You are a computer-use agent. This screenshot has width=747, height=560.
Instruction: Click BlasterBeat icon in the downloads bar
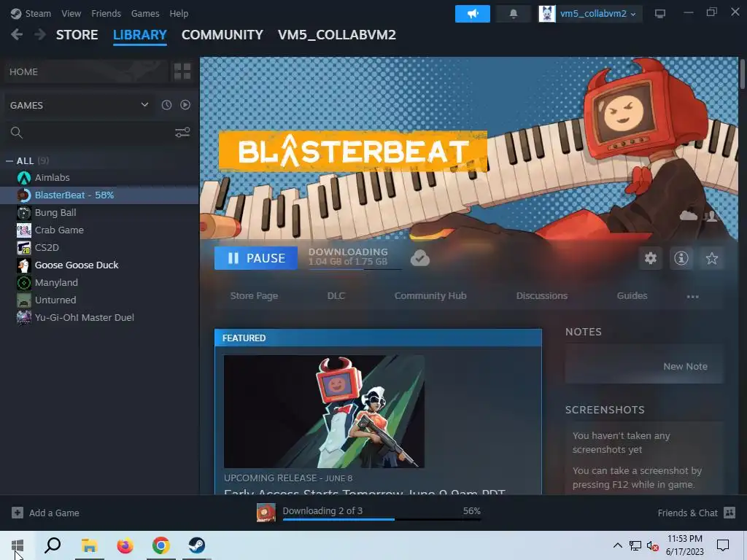click(x=266, y=513)
